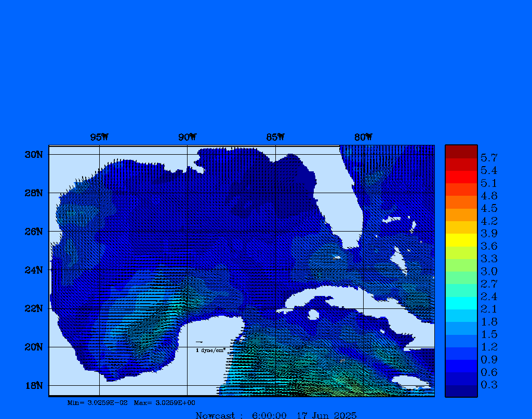Viewport: 532px width, 419px height.
Task: Click the 18N latitude label
Action: (33, 385)
